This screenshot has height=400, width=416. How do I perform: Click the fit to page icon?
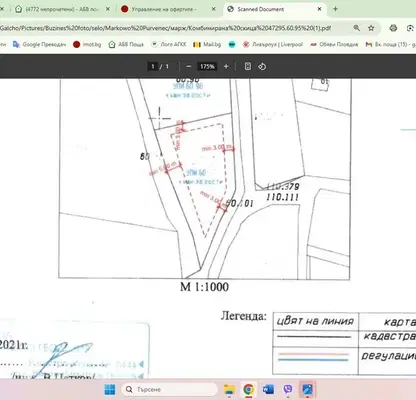pyautogui.click(x=248, y=66)
